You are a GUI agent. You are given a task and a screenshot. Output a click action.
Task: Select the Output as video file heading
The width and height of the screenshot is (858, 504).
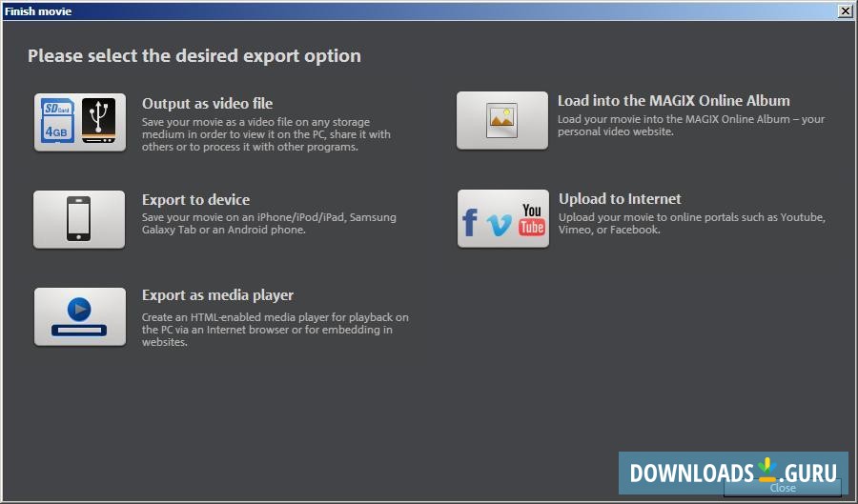click(208, 103)
